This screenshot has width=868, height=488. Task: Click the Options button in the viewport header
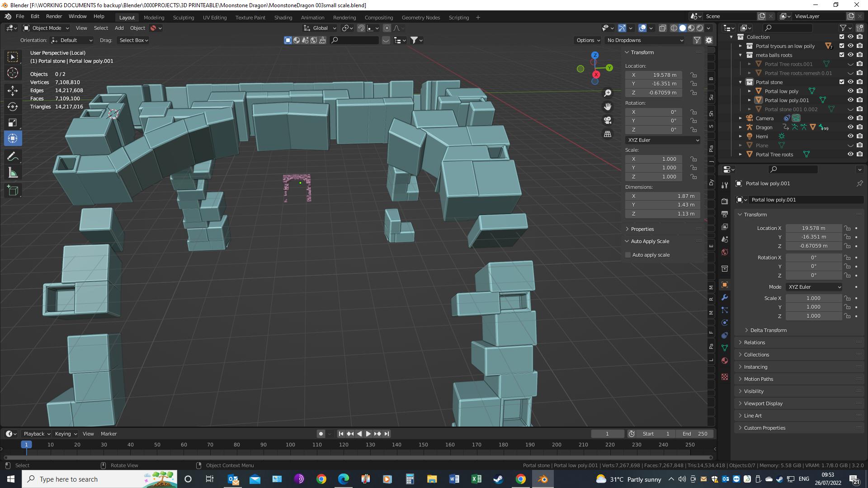587,40
